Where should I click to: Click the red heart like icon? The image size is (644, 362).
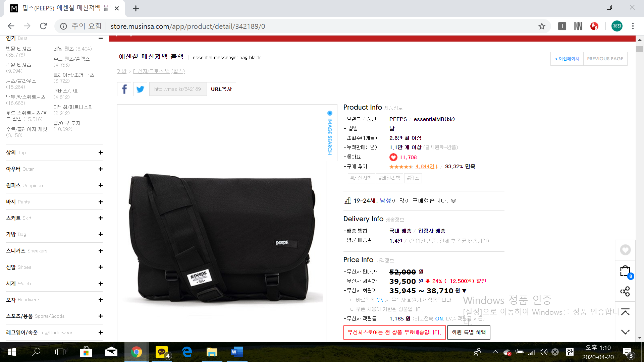coord(393,157)
